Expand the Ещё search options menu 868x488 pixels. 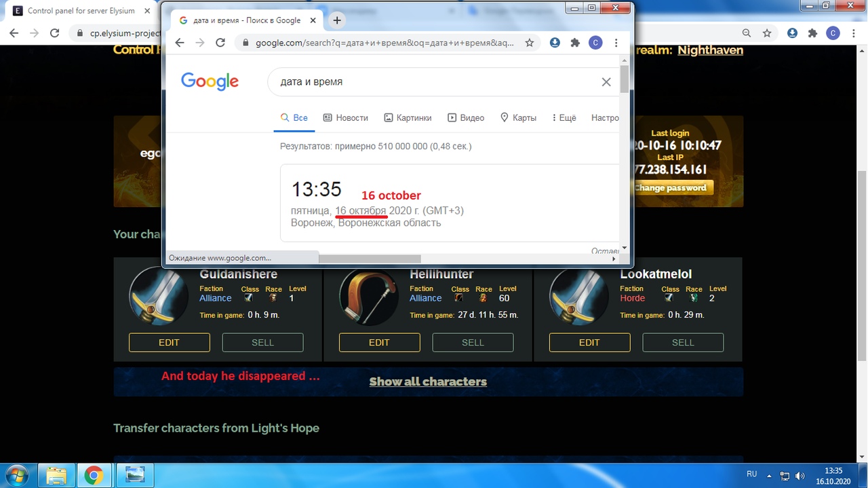(564, 117)
